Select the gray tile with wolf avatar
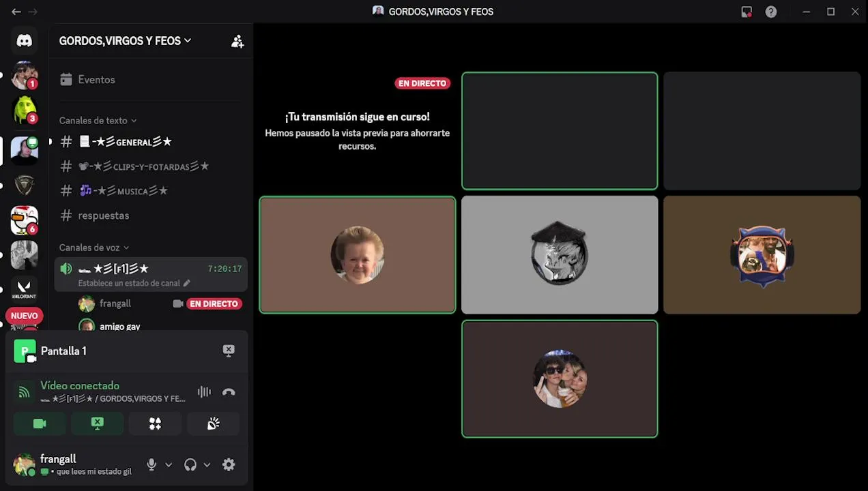Image resolution: width=868 pixels, height=491 pixels. [560, 255]
